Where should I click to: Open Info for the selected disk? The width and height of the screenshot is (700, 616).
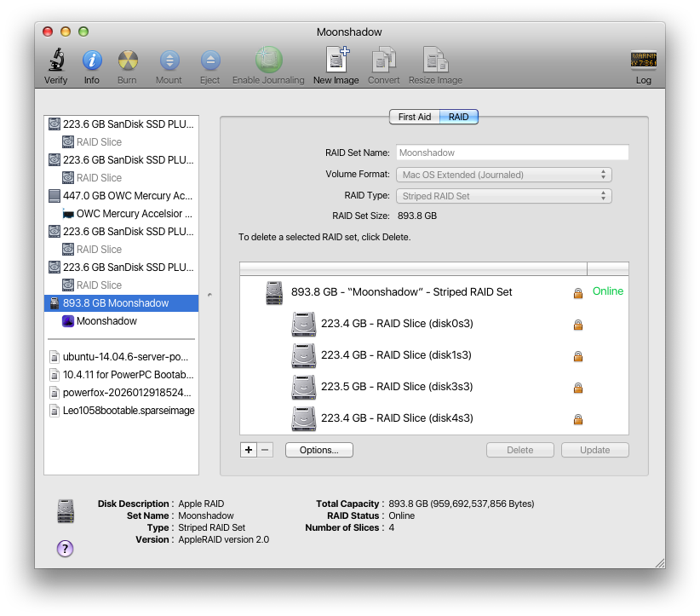click(91, 61)
